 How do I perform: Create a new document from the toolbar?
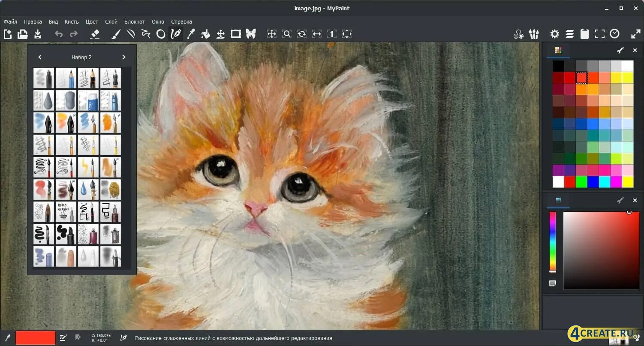point(7,34)
